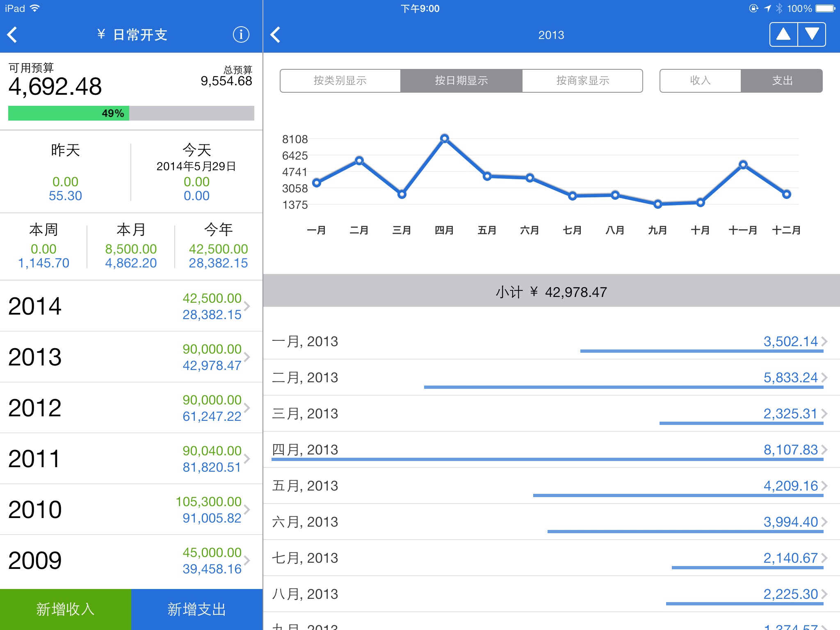Screen dimensions: 840x630
Task: Tap the 二月 data point on chart
Action: tap(359, 161)
